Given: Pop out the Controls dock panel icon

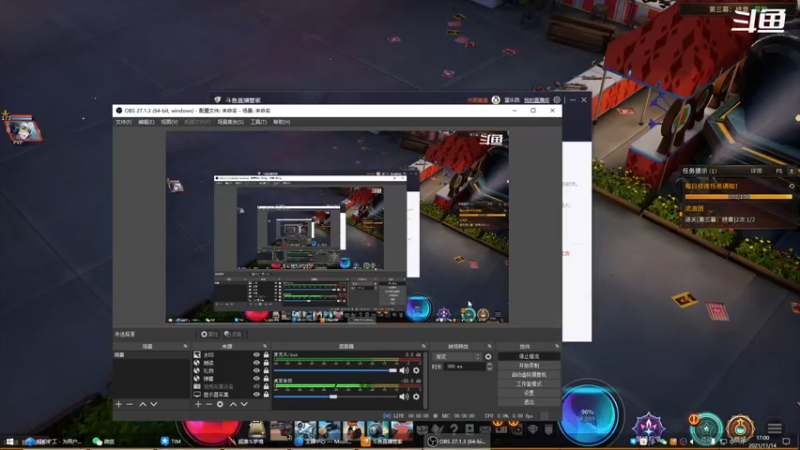Looking at the screenshot, I should 557,346.
